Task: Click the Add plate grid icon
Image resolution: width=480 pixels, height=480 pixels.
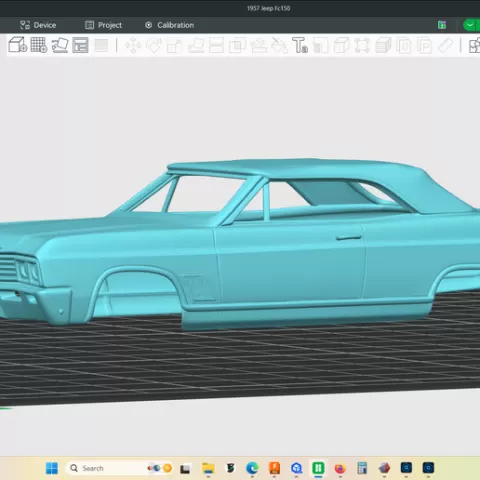Action: 39,45
